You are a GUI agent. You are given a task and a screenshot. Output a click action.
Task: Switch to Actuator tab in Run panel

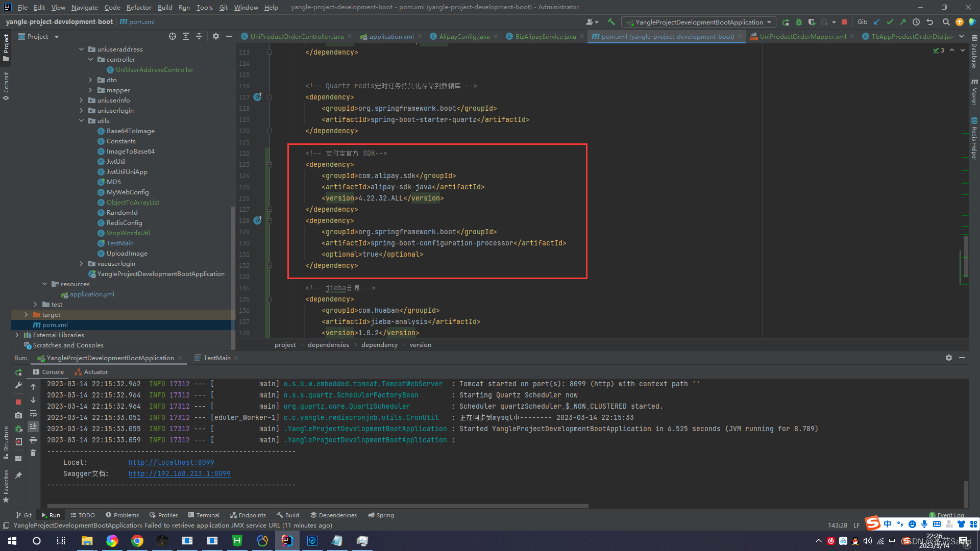click(91, 372)
